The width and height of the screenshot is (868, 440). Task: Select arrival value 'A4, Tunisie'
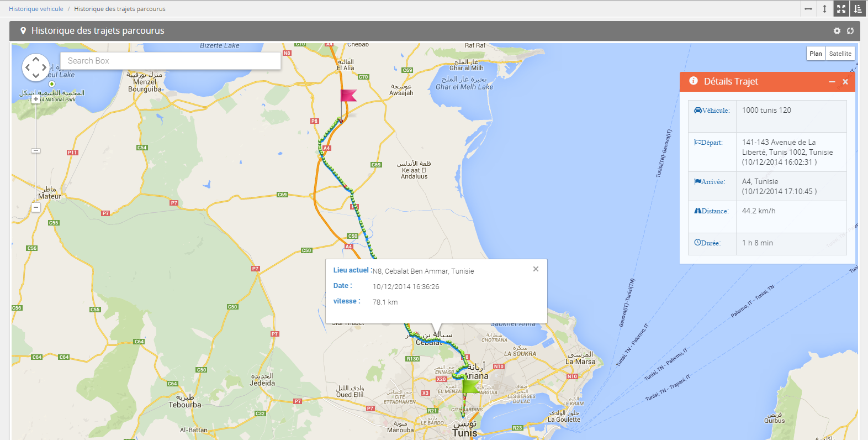point(760,182)
